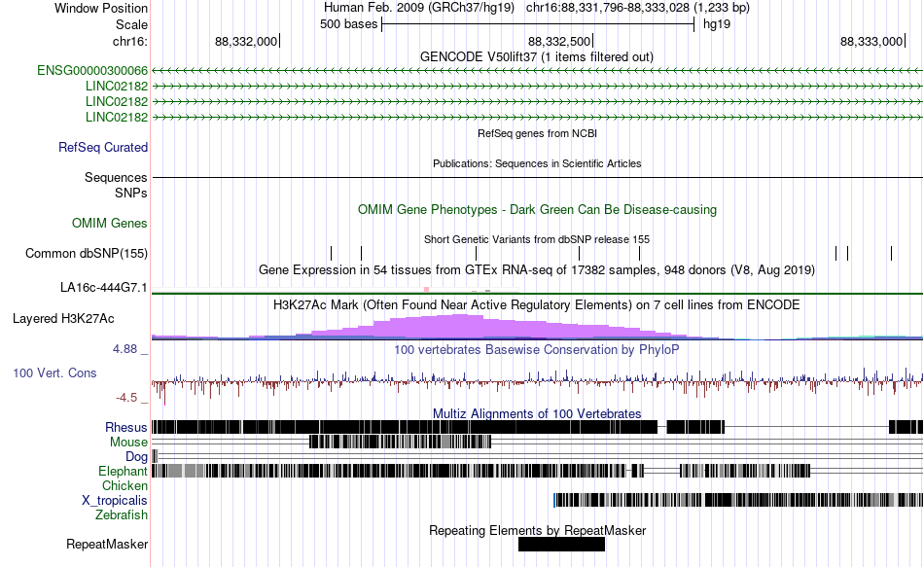The image size is (924, 567).
Task: Select the first LINC02182 transcript label
Action: [x=117, y=86]
